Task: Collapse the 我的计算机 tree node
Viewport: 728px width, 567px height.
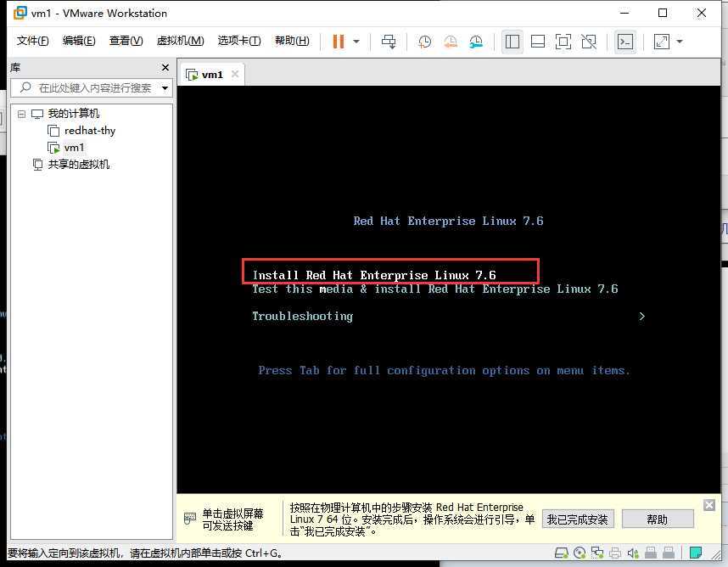Action: [x=21, y=114]
